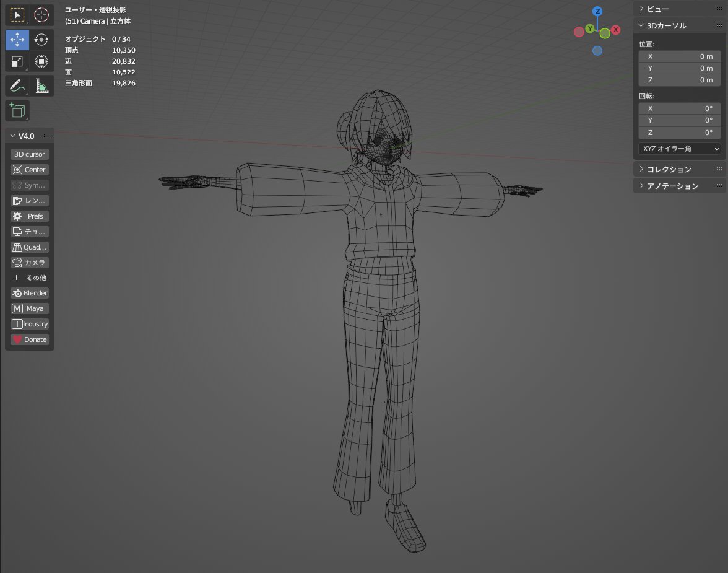Click the Center button
This screenshot has height=573, width=728.
[x=28, y=169]
